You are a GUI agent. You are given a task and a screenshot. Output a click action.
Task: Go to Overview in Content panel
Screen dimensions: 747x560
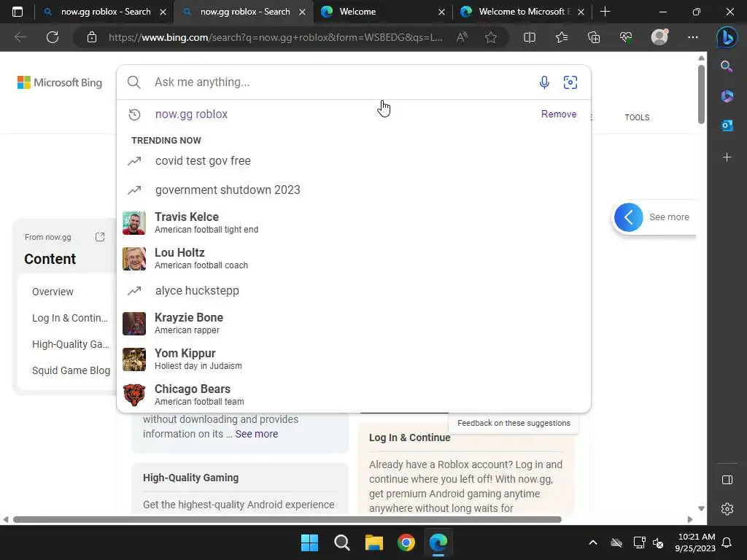(x=53, y=292)
